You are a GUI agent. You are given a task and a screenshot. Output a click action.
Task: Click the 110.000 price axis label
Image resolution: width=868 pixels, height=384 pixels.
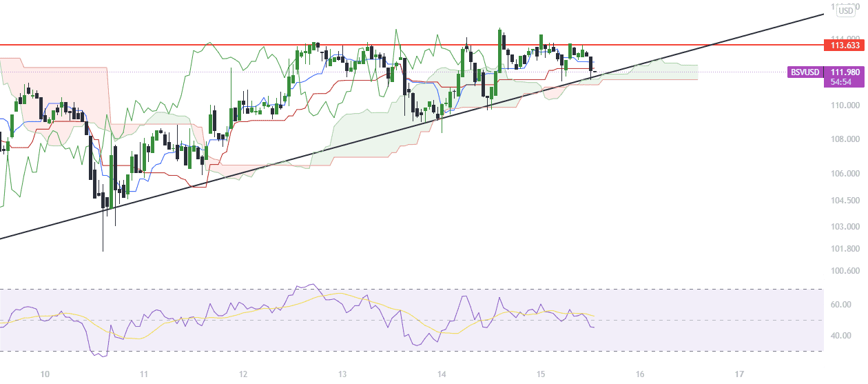click(x=844, y=105)
